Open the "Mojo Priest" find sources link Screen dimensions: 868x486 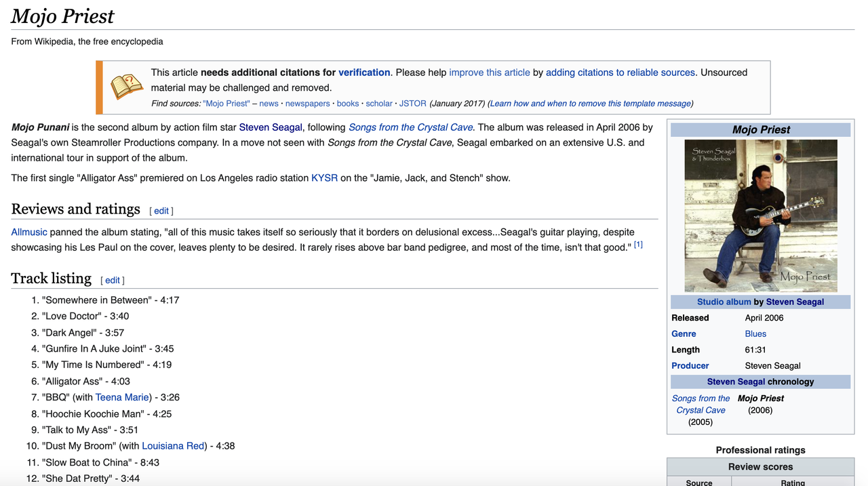tap(226, 104)
